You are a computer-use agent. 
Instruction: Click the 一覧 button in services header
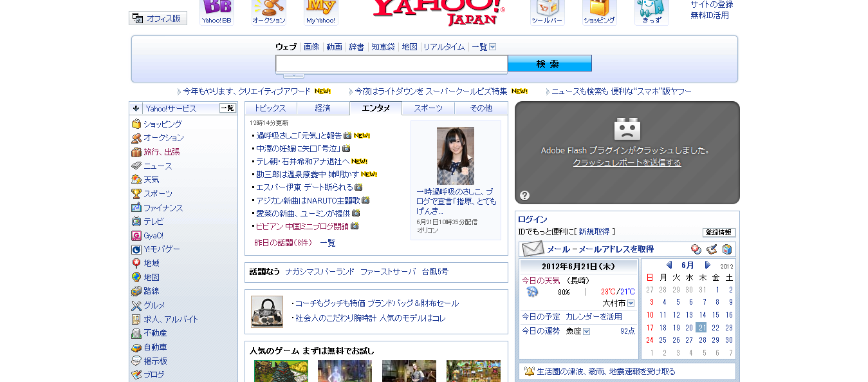228,108
